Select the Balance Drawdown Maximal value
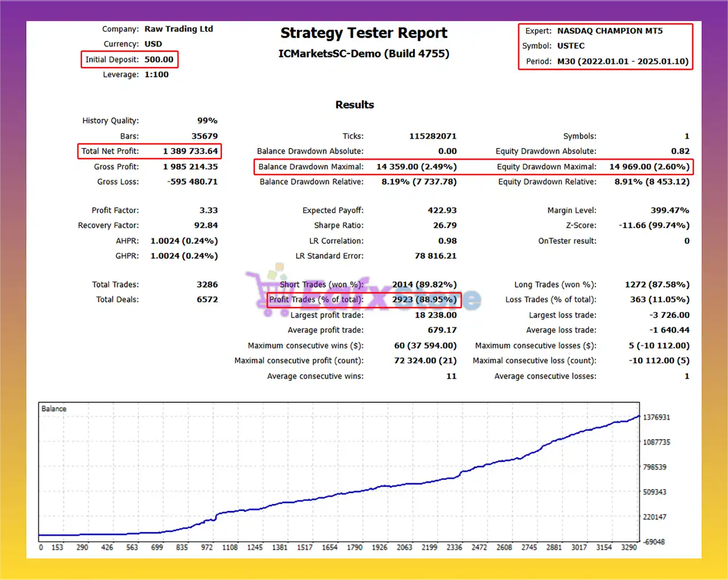The image size is (728, 580). tap(416, 167)
